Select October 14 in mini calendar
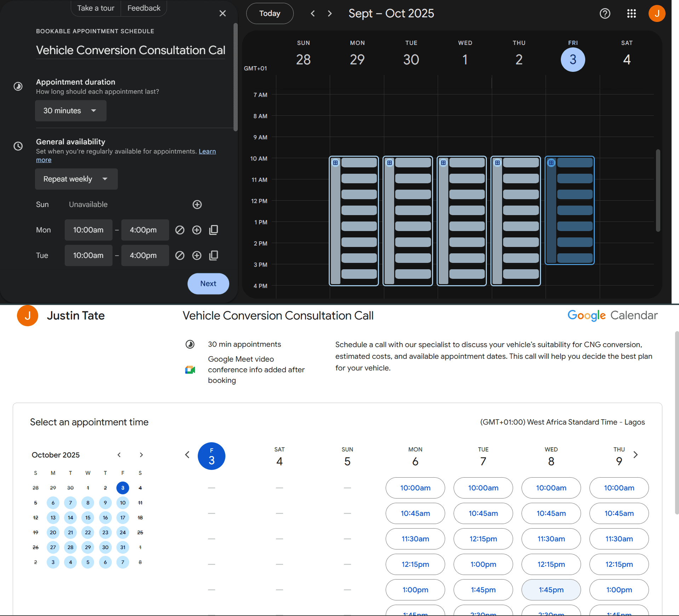Image resolution: width=679 pixels, height=616 pixels. tap(70, 518)
